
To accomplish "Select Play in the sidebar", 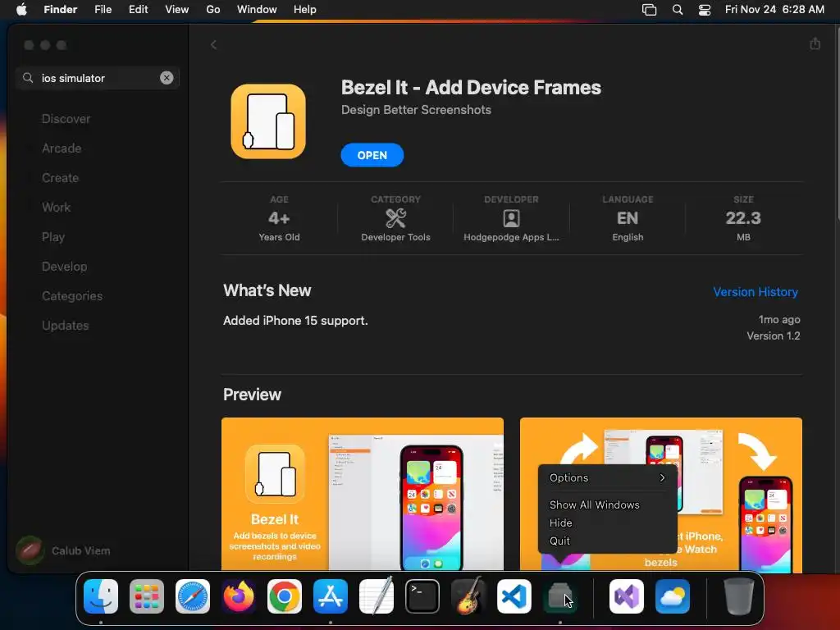I will pos(53,237).
